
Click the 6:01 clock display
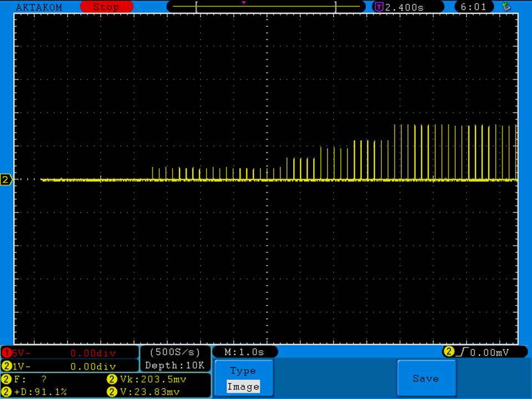click(x=473, y=7)
